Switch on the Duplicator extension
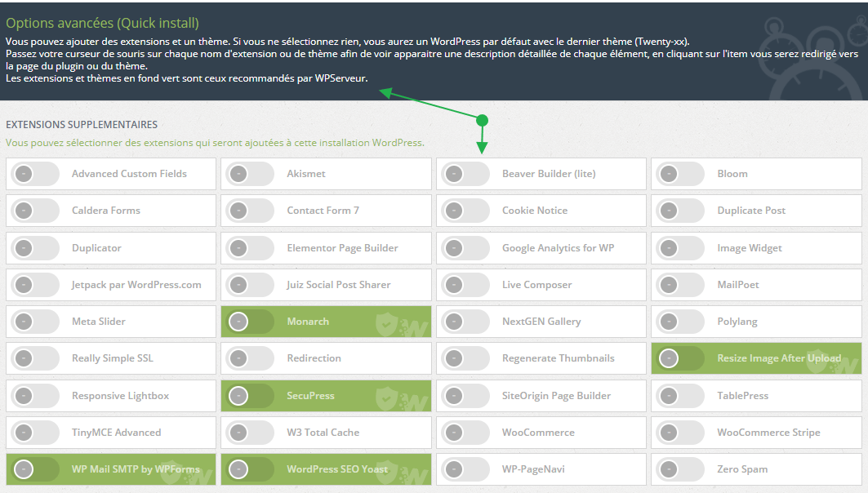The image size is (868, 493). coord(35,248)
